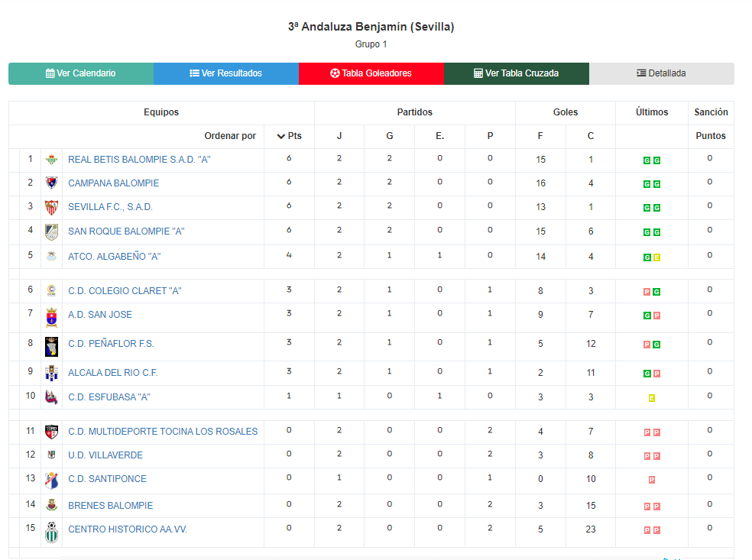Open CENTRO HISTORICO AA.VV. team link

128,529
